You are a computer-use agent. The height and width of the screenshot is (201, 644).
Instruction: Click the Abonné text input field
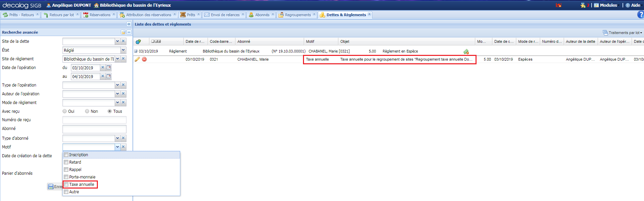click(94, 129)
